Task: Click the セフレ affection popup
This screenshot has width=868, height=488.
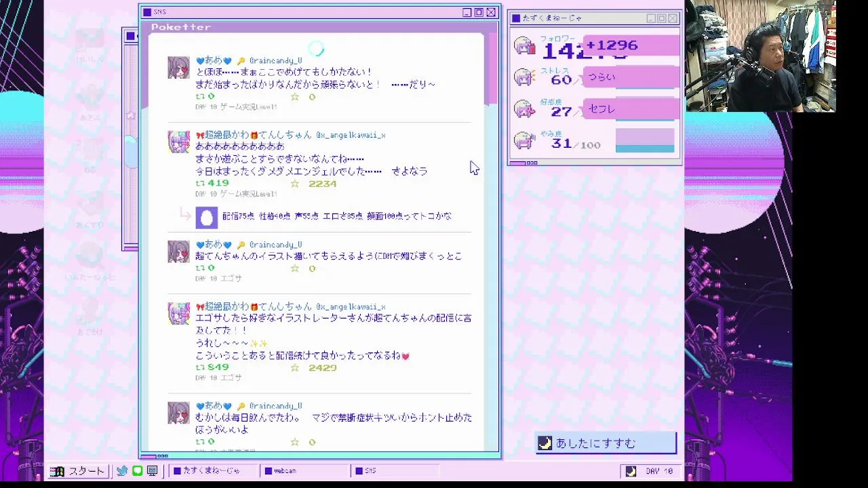Action: (x=631, y=108)
